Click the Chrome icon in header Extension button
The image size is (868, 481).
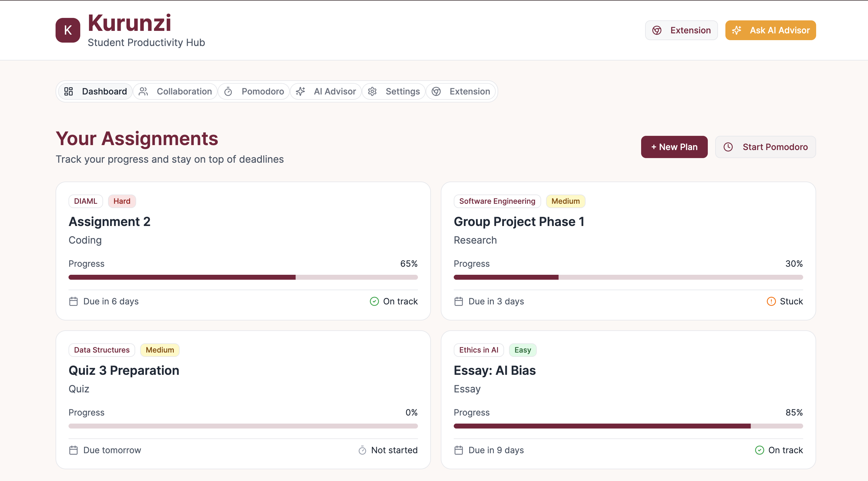pyautogui.click(x=657, y=30)
